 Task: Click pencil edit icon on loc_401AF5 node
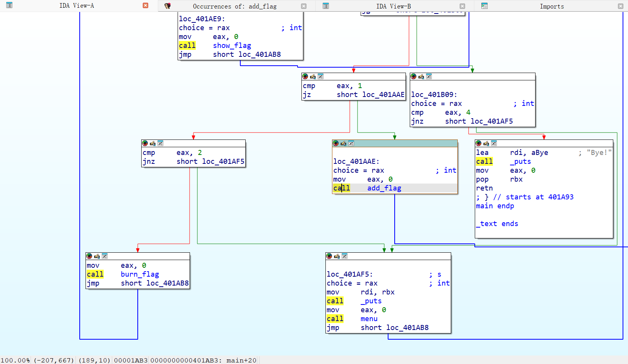(x=337, y=256)
